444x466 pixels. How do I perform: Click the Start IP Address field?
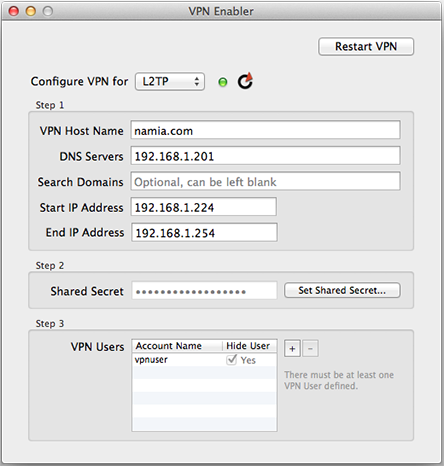pos(204,207)
